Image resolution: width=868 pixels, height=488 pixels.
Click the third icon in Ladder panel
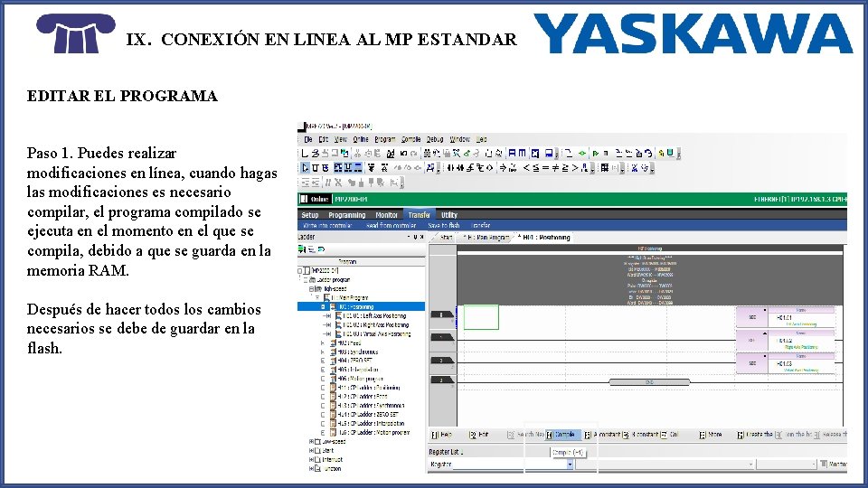pos(321,249)
